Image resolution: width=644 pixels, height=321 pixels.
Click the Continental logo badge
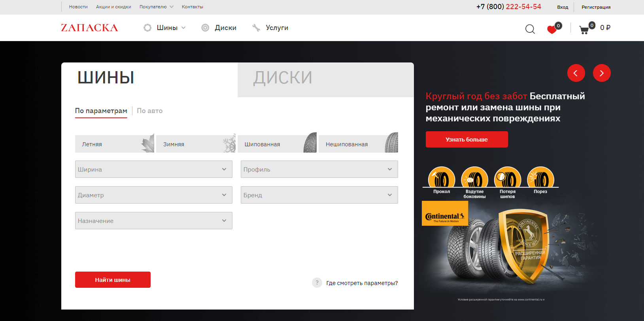[445, 213]
